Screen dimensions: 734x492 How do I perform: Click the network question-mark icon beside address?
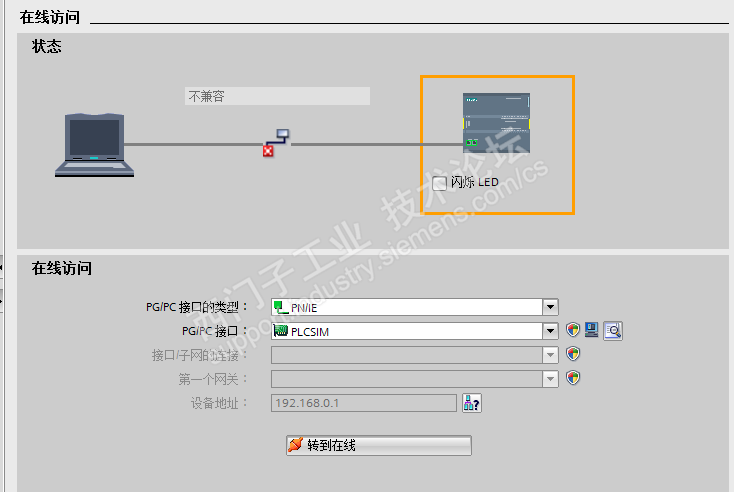click(x=472, y=403)
